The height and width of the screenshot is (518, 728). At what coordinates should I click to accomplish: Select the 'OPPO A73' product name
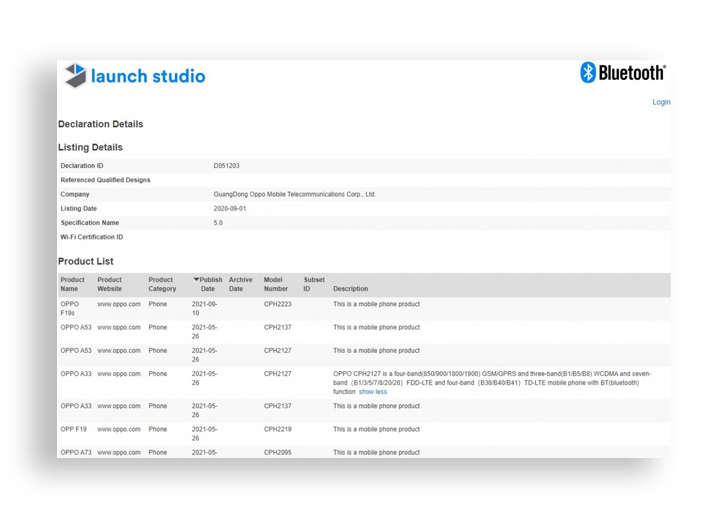pos(76,453)
